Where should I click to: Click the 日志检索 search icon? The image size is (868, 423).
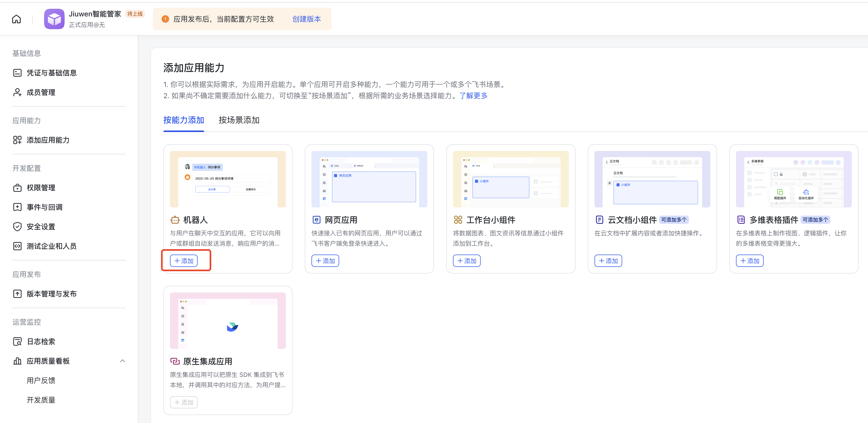tap(17, 341)
